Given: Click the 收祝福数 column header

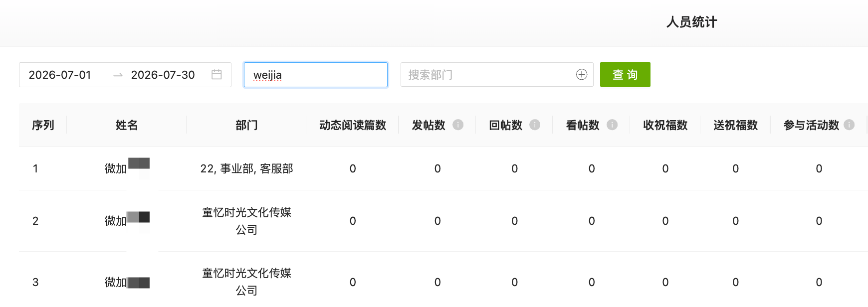Looking at the screenshot, I should (x=665, y=125).
